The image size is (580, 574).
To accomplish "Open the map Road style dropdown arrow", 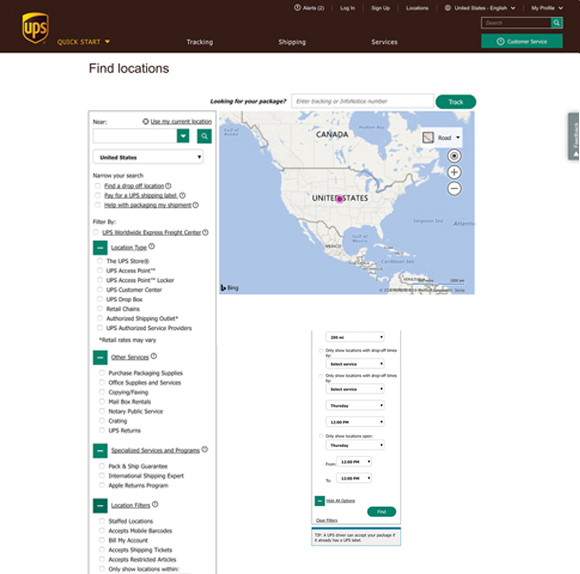I will 458,138.
